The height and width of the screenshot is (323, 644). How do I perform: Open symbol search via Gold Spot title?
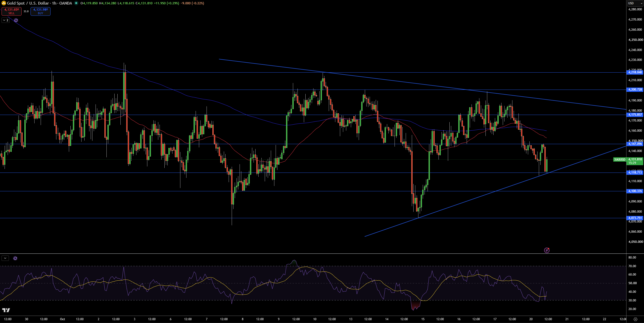[x=39, y=3]
